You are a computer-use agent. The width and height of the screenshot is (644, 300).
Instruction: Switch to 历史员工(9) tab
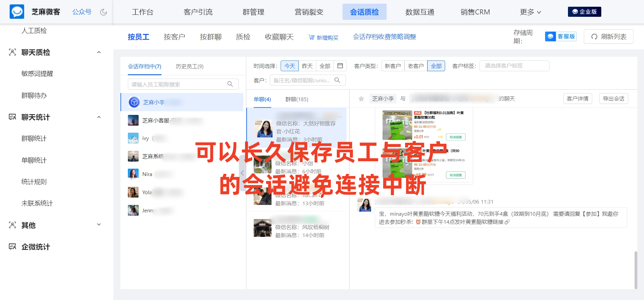coord(189,66)
